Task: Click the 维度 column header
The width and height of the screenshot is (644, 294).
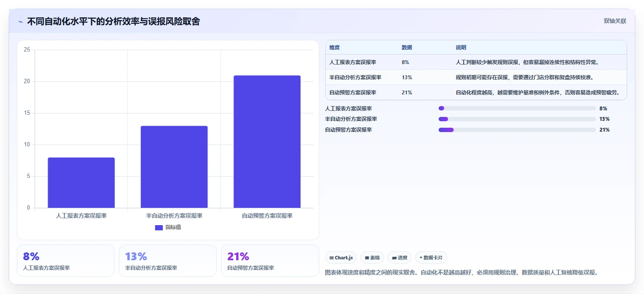Action: [334, 48]
